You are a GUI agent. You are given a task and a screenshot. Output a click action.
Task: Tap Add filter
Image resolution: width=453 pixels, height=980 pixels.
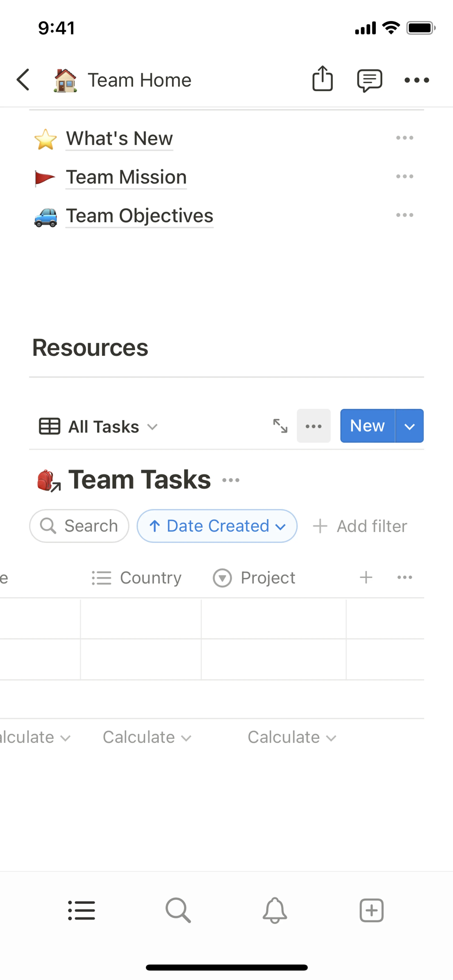[360, 526]
